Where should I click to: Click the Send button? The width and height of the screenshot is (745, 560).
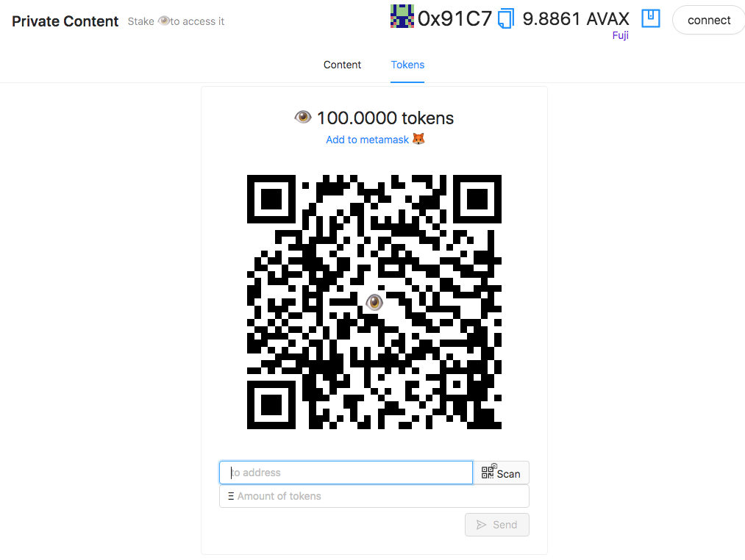[x=497, y=525]
